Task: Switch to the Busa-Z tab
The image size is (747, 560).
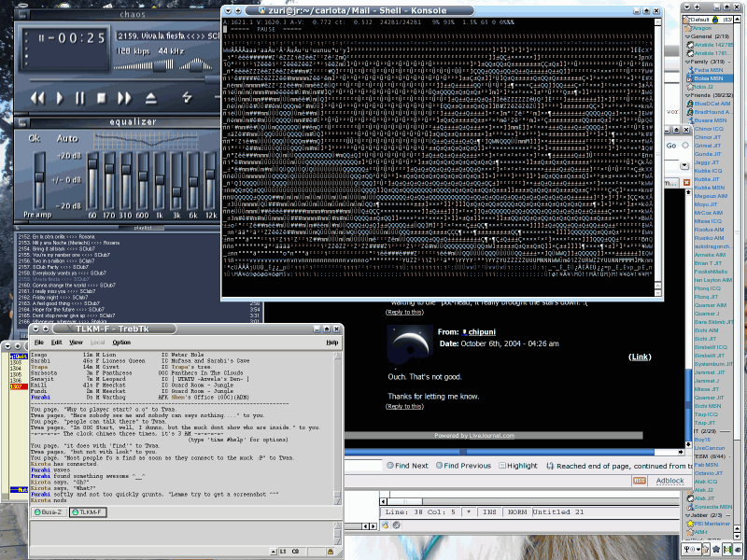Action: [49, 512]
